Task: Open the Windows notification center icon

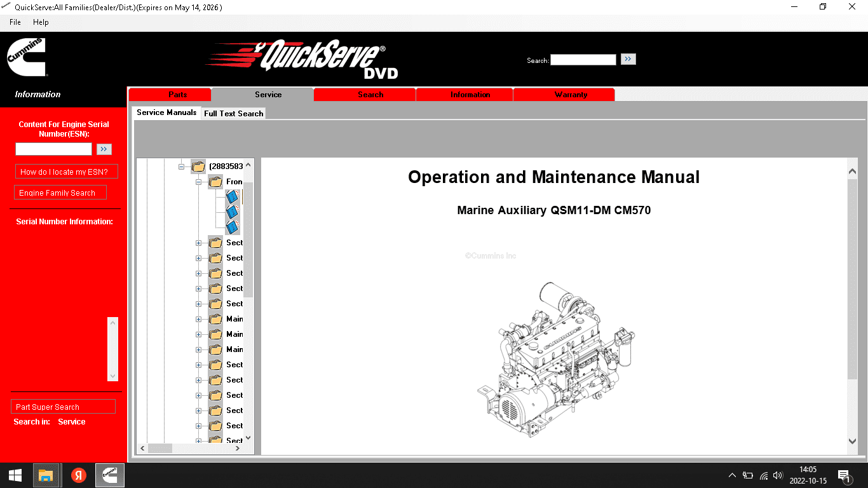Action: (844, 475)
